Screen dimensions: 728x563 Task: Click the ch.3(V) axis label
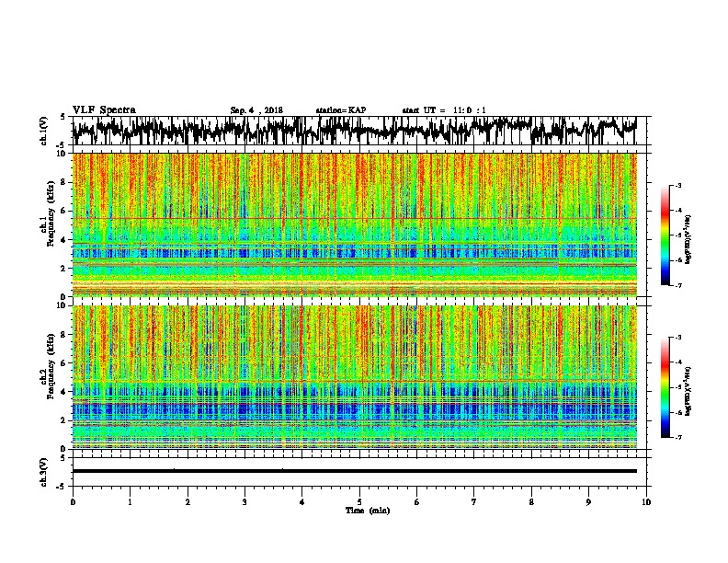pos(44,473)
